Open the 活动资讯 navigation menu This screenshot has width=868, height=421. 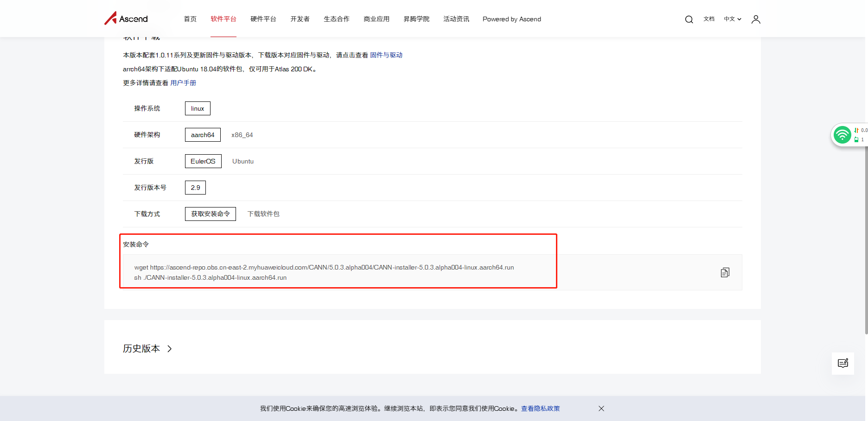click(x=456, y=19)
